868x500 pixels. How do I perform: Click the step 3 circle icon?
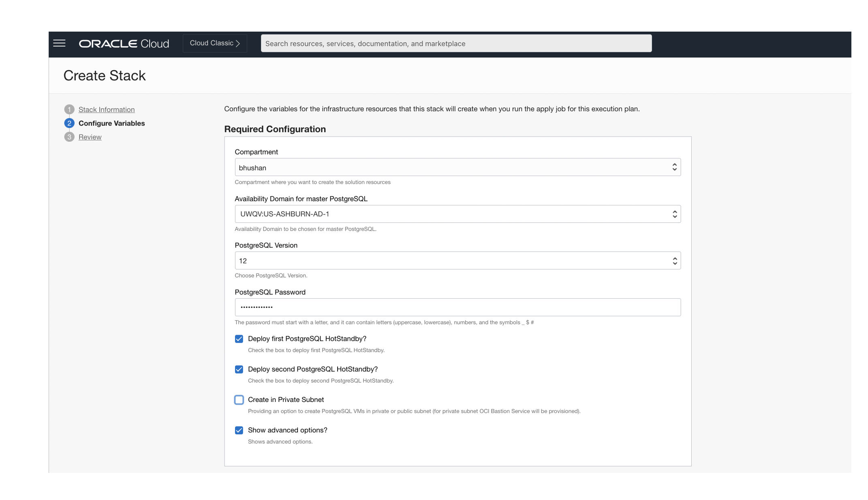[x=69, y=137]
